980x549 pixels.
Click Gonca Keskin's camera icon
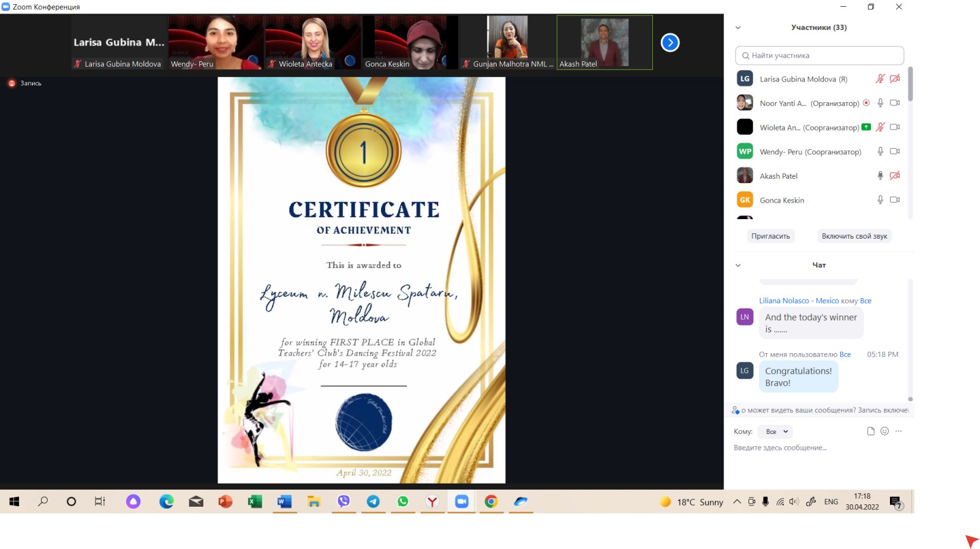tap(894, 200)
